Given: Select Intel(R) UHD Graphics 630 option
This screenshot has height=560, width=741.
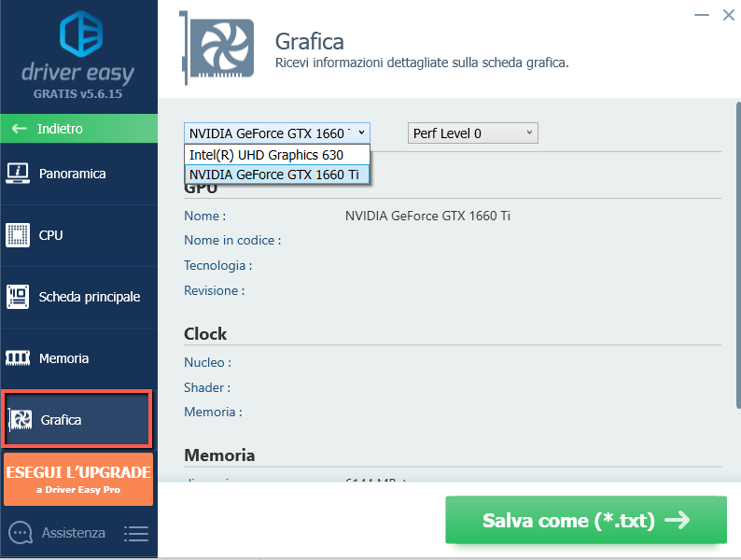Looking at the screenshot, I should (x=276, y=155).
